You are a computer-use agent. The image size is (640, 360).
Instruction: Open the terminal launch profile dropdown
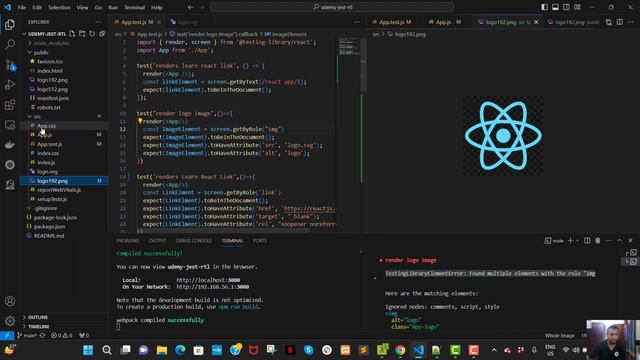tap(578, 240)
